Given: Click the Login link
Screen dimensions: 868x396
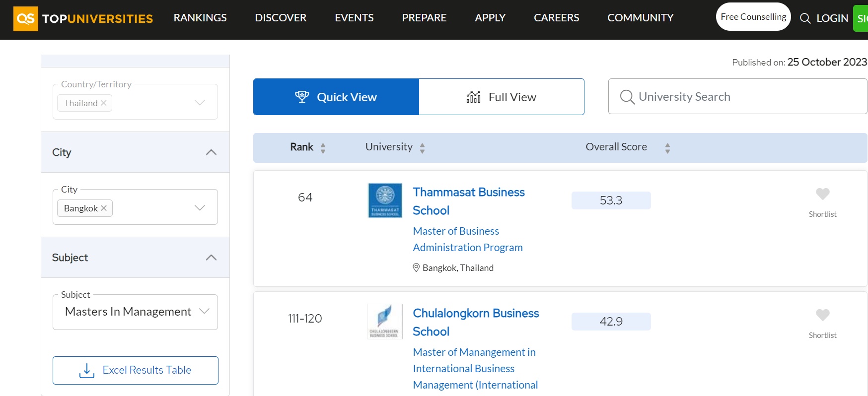Looking at the screenshot, I should (832, 18).
